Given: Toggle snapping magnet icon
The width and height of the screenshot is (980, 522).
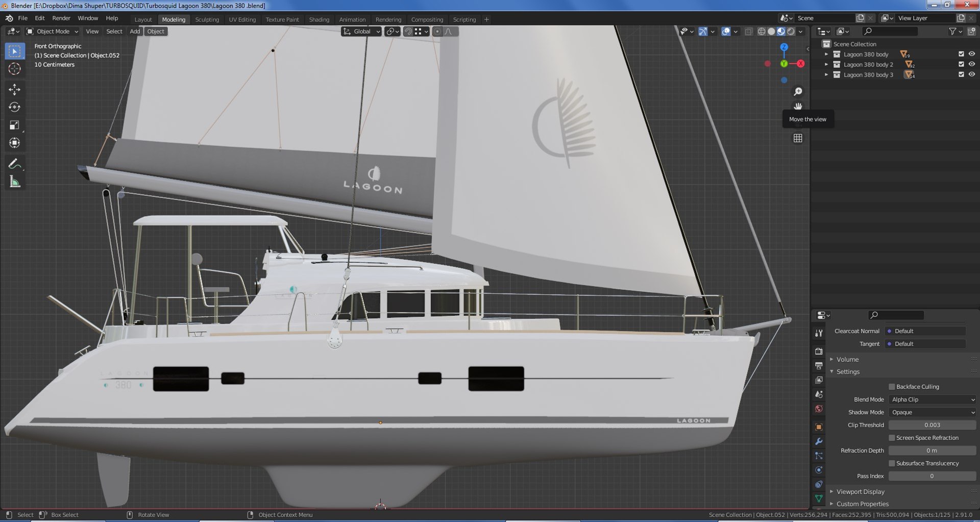Looking at the screenshot, I should click(408, 32).
